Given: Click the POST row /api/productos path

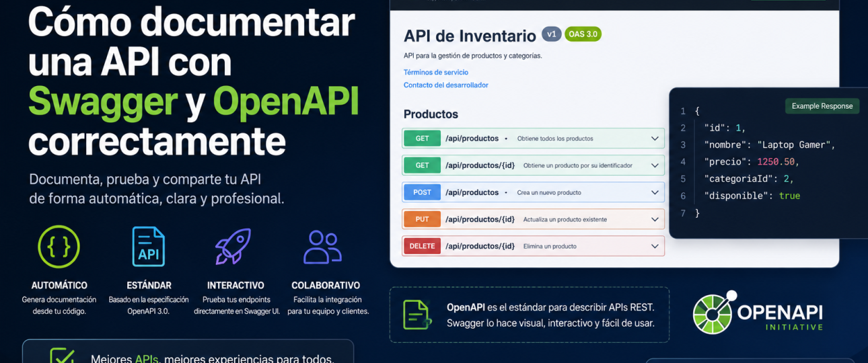Looking at the screenshot, I should pos(472,192).
